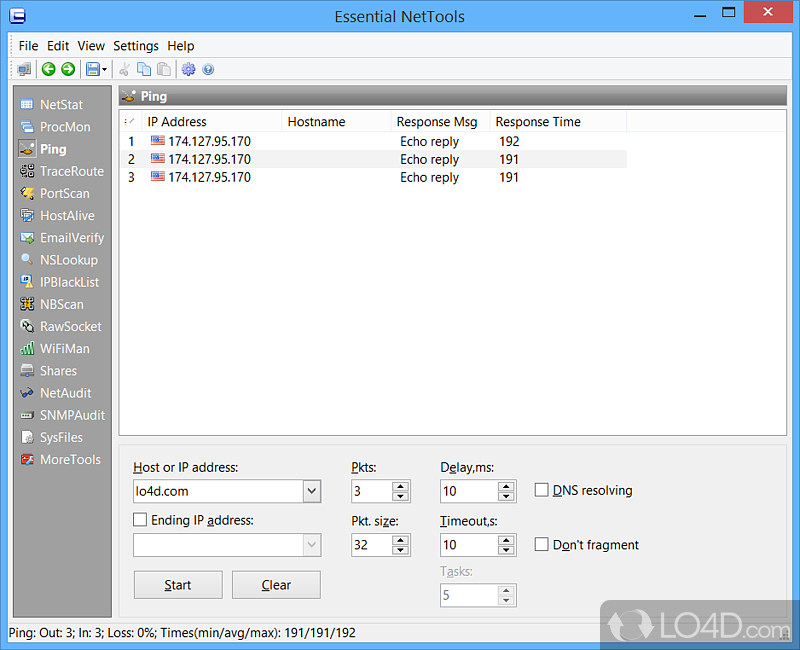
Task: Click the settings gear toolbar icon
Action: coord(188,69)
